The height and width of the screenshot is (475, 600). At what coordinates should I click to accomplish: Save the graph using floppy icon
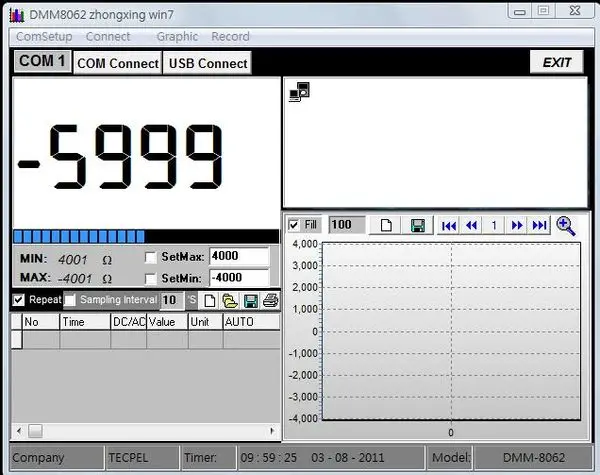click(x=417, y=225)
